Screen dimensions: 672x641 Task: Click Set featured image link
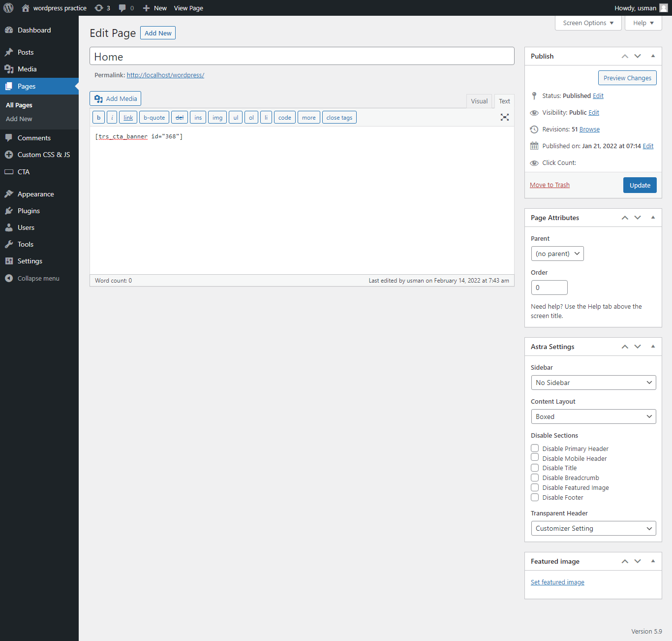557,582
